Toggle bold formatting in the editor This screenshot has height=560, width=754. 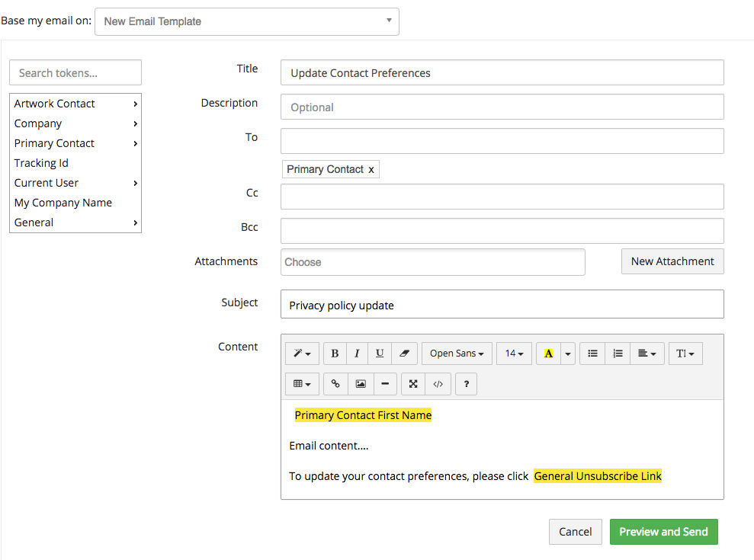[x=335, y=354]
